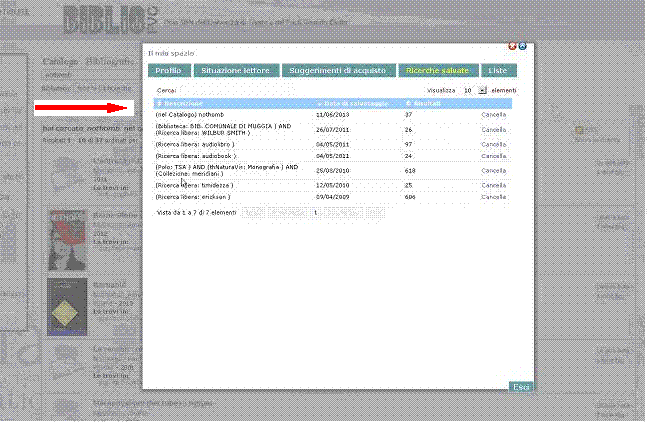The height and width of the screenshot is (422, 647).
Task: Click the red close icon in dialog corner
Action: coord(513,46)
